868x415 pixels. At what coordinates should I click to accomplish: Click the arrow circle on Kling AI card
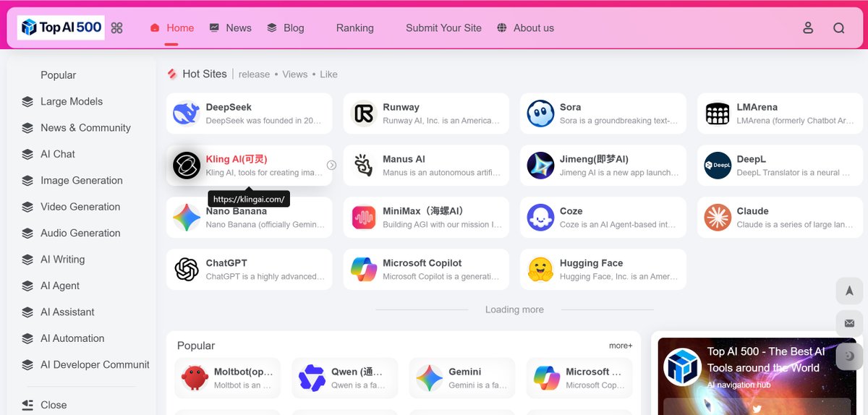click(x=331, y=166)
